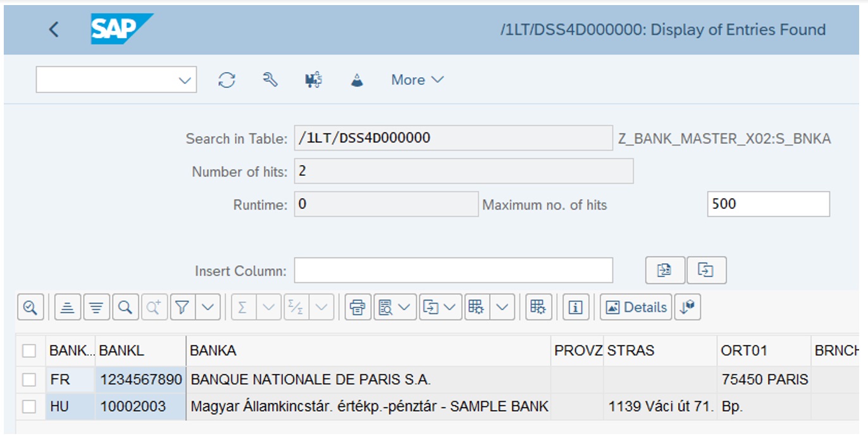Tick the checkbox for the FR row
This screenshot has height=441, width=868.
click(29, 380)
